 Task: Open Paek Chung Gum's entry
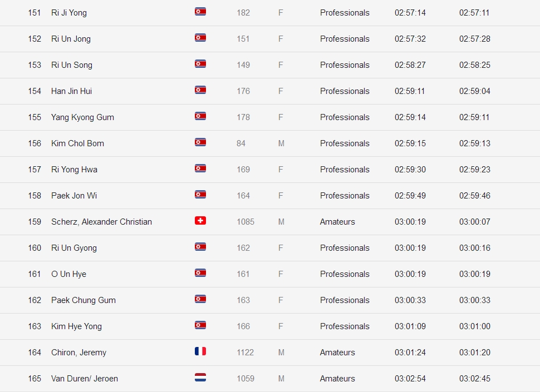click(x=84, y=300)
